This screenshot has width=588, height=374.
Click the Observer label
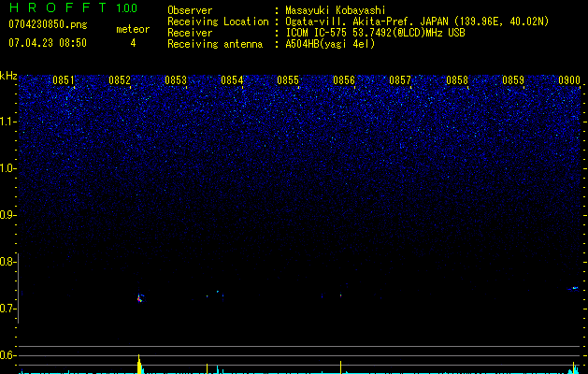pos(190,10)
